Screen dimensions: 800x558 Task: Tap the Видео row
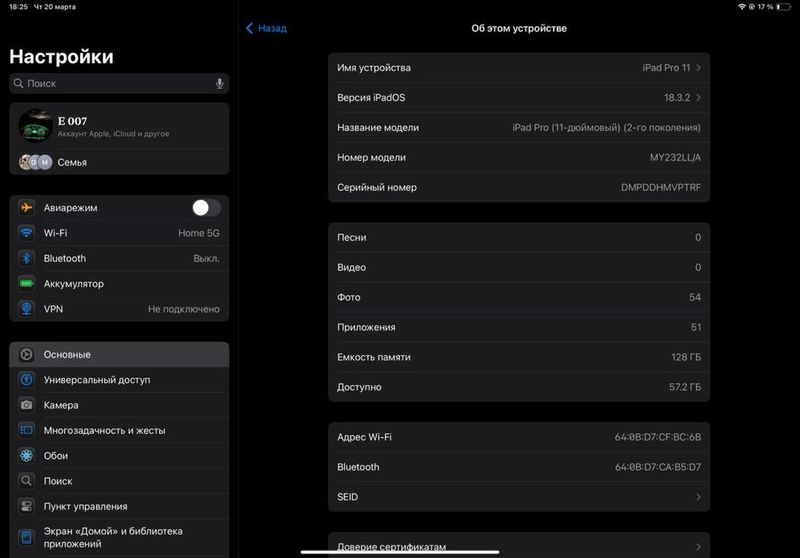point(519,267)
